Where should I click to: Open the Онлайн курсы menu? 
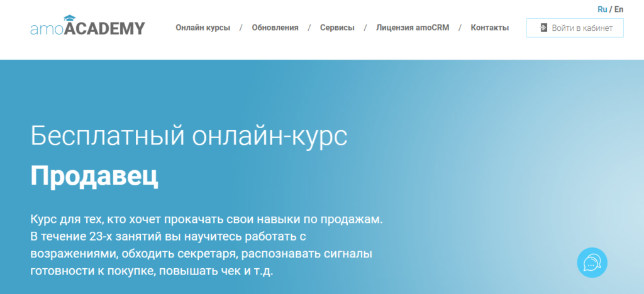point(203,28)
